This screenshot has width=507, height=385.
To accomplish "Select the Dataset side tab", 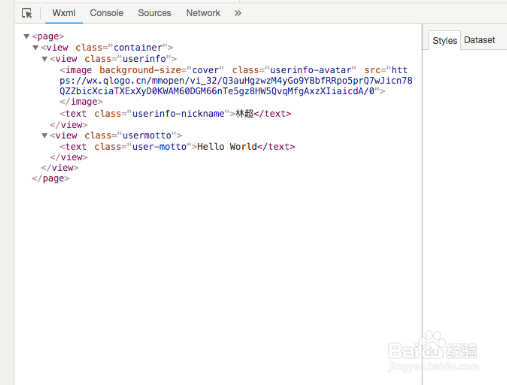I will (479, 40).
